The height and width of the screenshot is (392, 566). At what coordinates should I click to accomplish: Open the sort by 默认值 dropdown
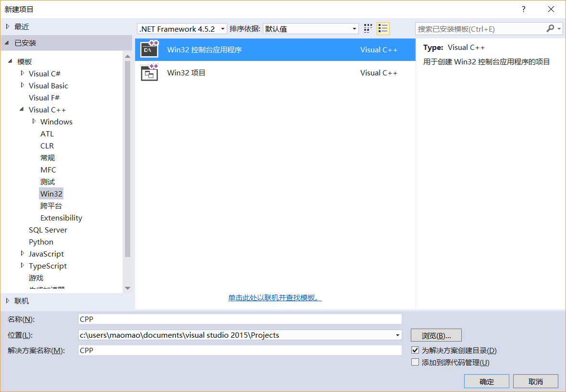(311, 29)
